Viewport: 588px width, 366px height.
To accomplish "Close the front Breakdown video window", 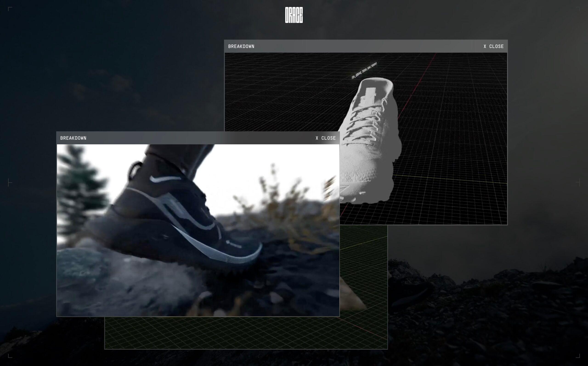I will point(325,138).
